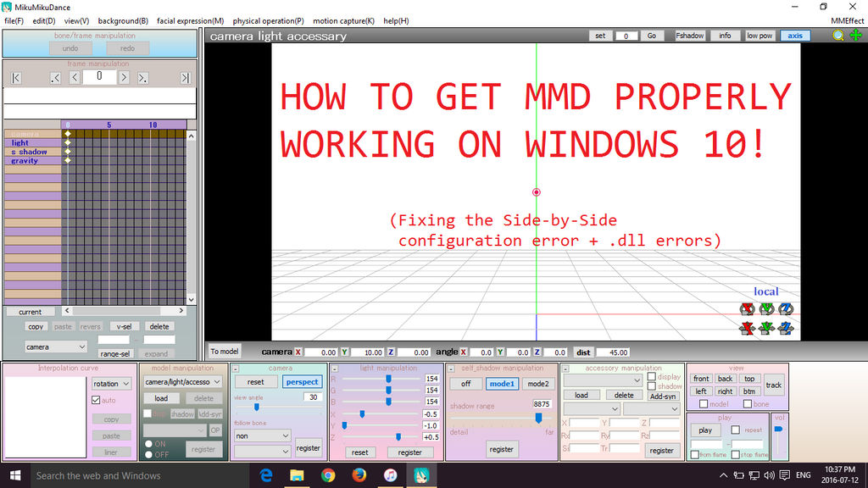
Task: Open the file(F) menu
Action: (14, 21)
